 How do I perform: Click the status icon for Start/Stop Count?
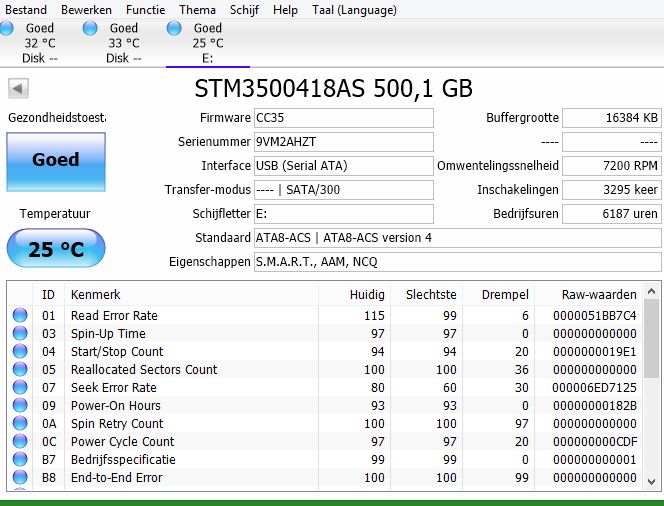click(20, 351)
